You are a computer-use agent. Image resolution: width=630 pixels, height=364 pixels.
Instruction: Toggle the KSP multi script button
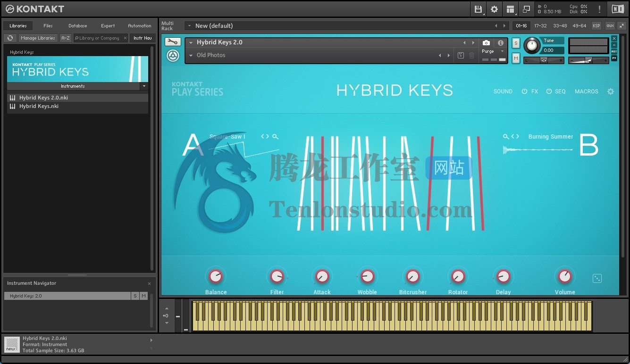pos(596,26)
